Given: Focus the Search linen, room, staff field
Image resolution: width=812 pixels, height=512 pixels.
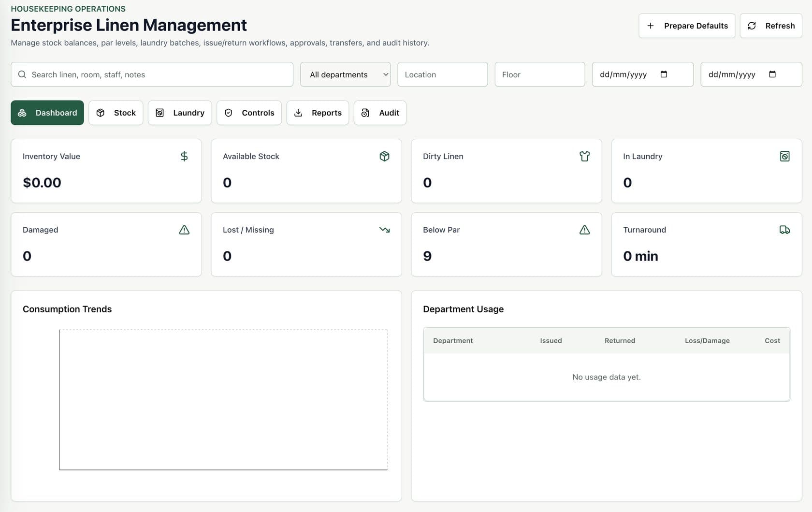Looking at the screenshot, I should (x=152, y=74).
